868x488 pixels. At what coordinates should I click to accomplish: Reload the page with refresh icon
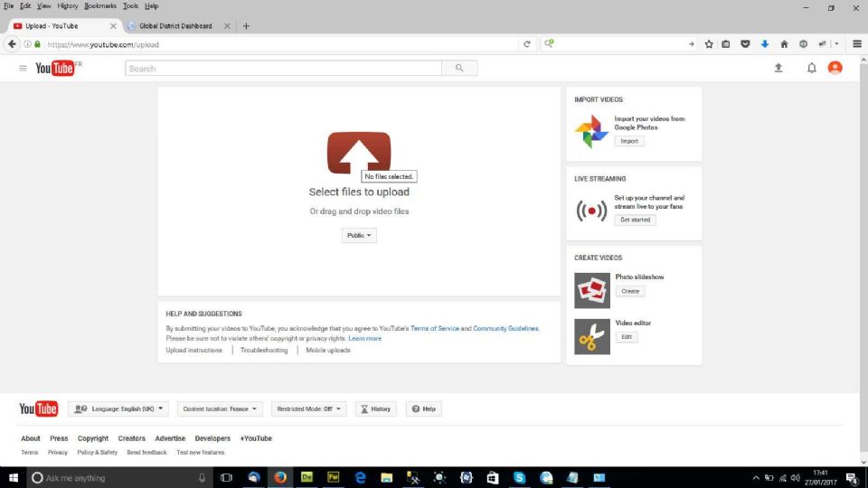point(527,44)
